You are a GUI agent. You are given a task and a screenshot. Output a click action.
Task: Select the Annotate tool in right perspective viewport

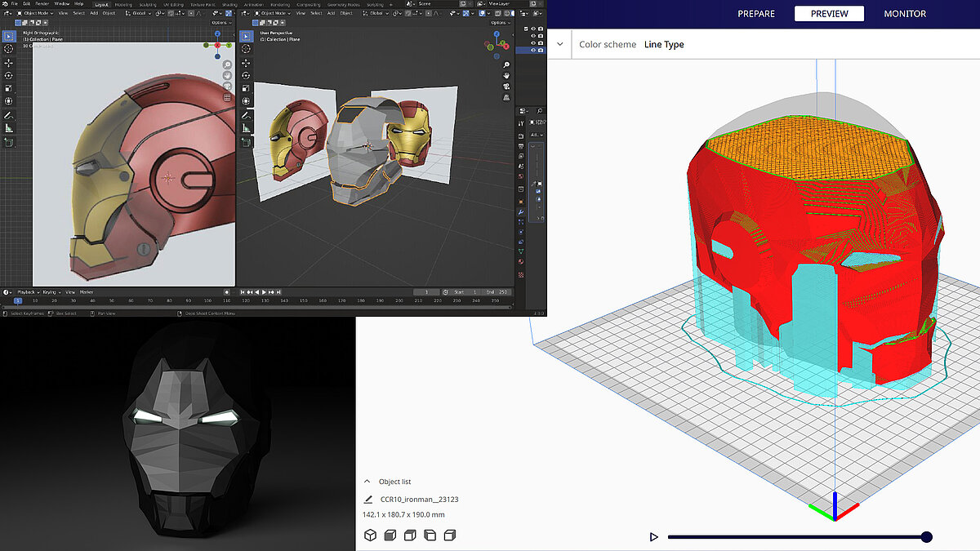pos(245,116)
